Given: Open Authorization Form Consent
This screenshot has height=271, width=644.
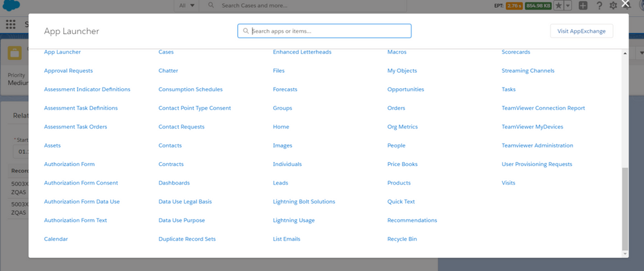Looking at the screenshot, I should pos(81,183).
